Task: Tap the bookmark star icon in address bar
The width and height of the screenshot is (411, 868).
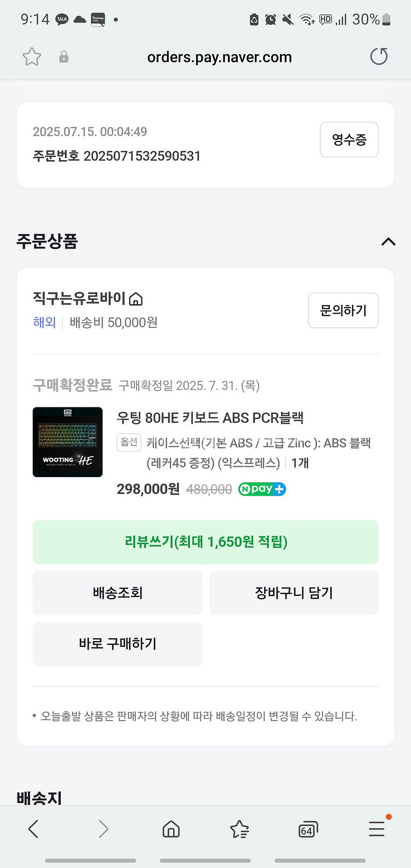Action: pos(32,56)
